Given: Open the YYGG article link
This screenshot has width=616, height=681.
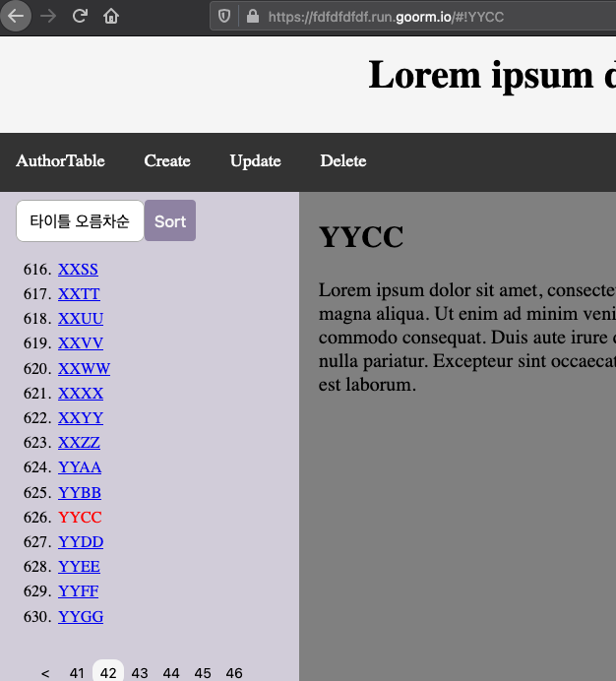Looking at the screenshot, I should pos(81,617).
